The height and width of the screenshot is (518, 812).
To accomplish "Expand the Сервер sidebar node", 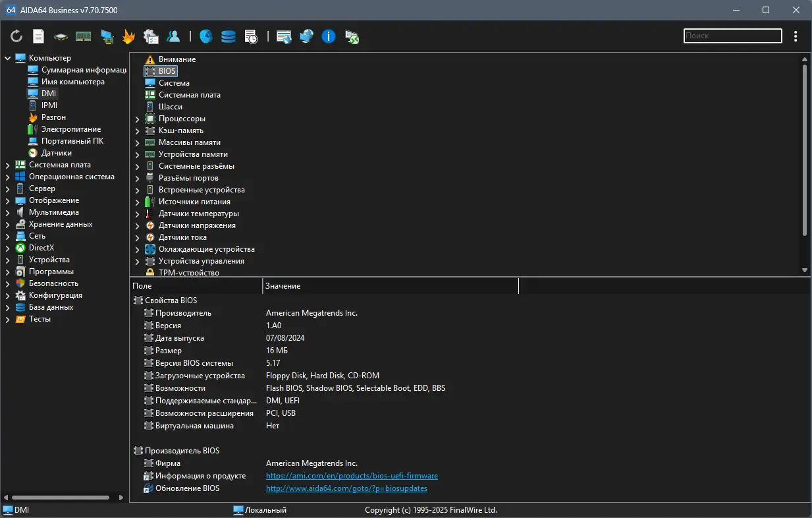I will pos(7,188).
